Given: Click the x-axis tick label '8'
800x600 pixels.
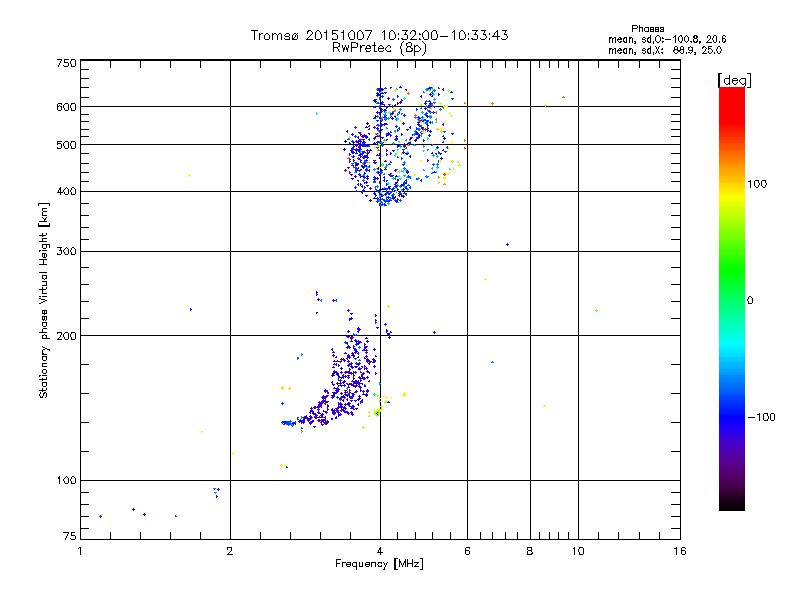Looking at the screenshot, I should tap(530, 551).
